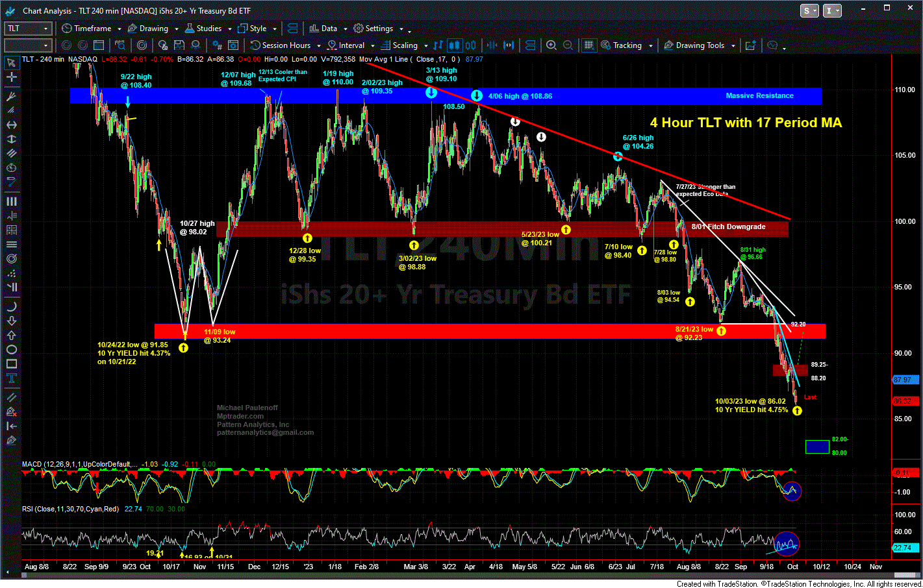The image size is (923, 588).
Task: Select the ellipse drawing tool
Action: coord(11,349)
